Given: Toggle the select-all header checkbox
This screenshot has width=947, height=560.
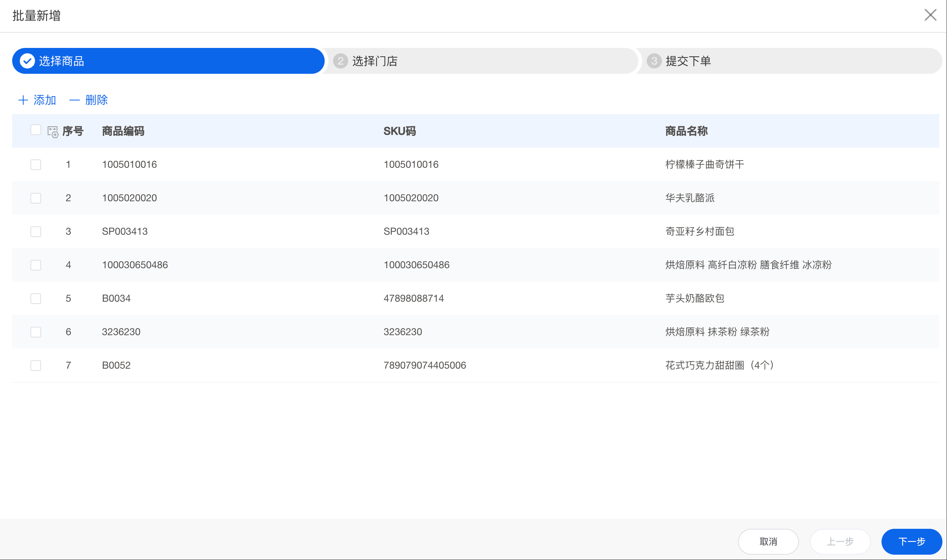Looking at the screenshot, I should pos(36,130).
